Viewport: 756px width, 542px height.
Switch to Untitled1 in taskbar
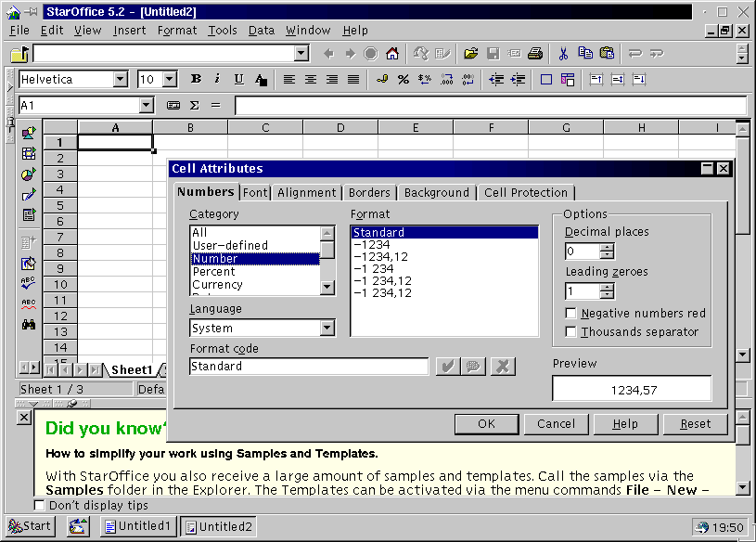(x=138, y=526)
